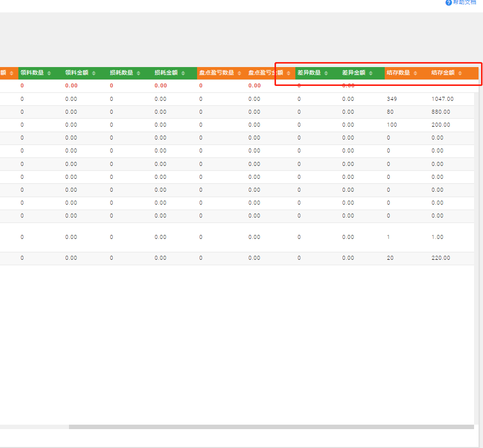Image resolution: width=483 pixels, height=448 pixels.
Task: Click the horizontal scrollbar thumb at table bottom
Action: click(272, 427)
